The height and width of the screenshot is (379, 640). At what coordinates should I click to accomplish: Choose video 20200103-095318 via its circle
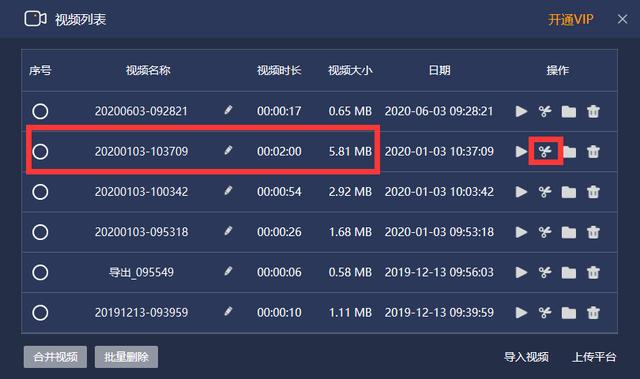click(x=40, y=232)
